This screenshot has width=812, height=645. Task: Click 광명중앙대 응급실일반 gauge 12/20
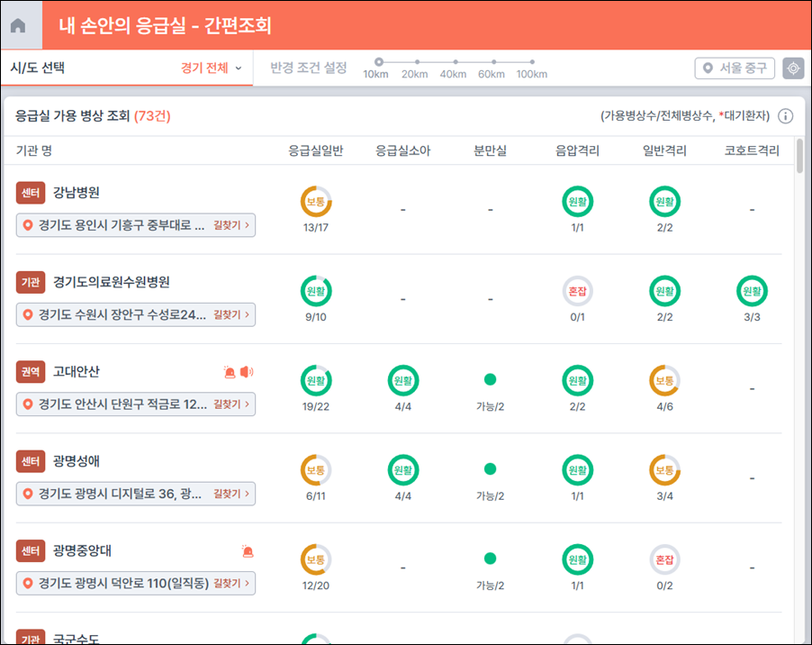tap(316, 560)
